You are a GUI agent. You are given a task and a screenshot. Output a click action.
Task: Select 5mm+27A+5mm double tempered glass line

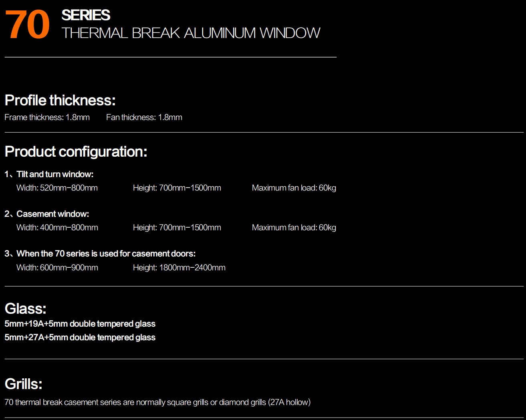[80, 337]
